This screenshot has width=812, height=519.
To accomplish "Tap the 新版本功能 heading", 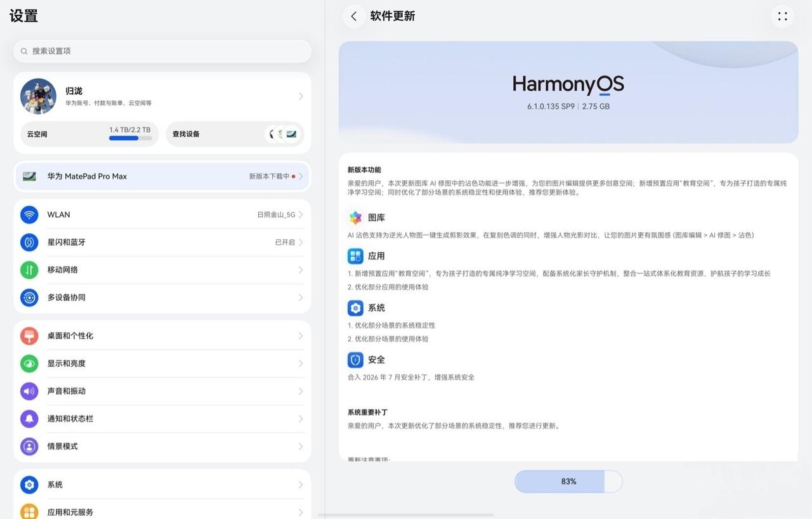I will [x=364, y=170].
